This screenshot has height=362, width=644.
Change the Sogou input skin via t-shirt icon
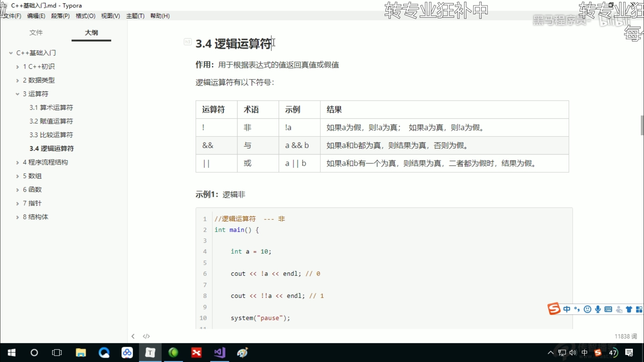(x=629, y=309)
